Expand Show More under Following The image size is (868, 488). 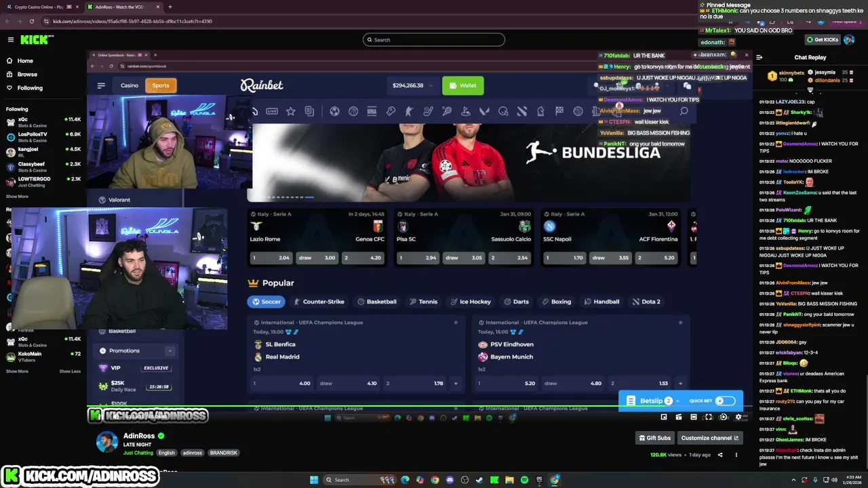17,197
